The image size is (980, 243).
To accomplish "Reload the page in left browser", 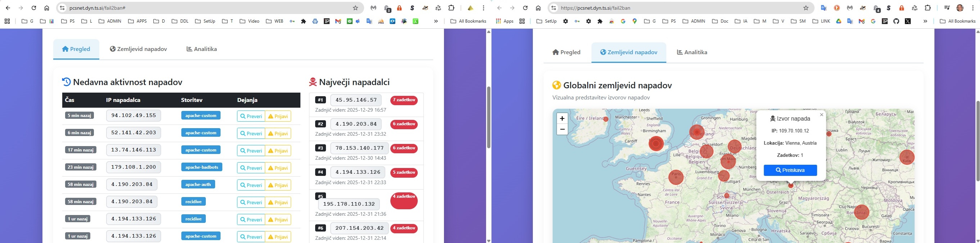I will click(x=34, y=8).
